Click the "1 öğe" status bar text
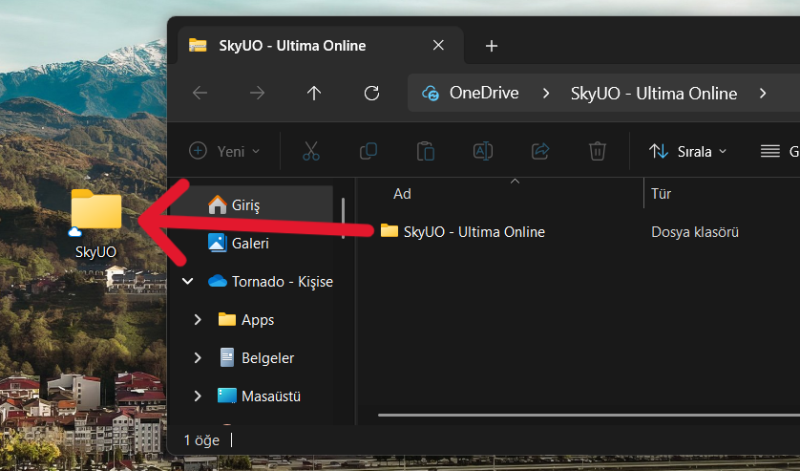Viewport: 800px width, 471px height. pos(202,440)
